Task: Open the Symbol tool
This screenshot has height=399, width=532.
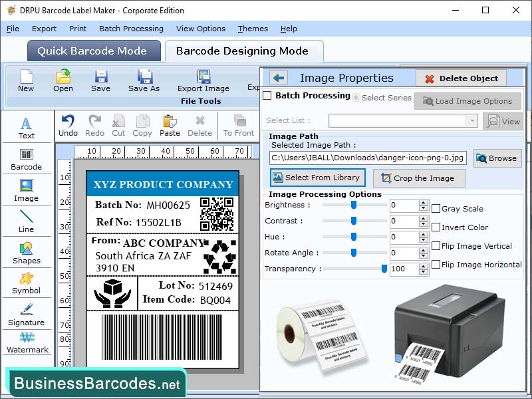Action: click(26, 283)
